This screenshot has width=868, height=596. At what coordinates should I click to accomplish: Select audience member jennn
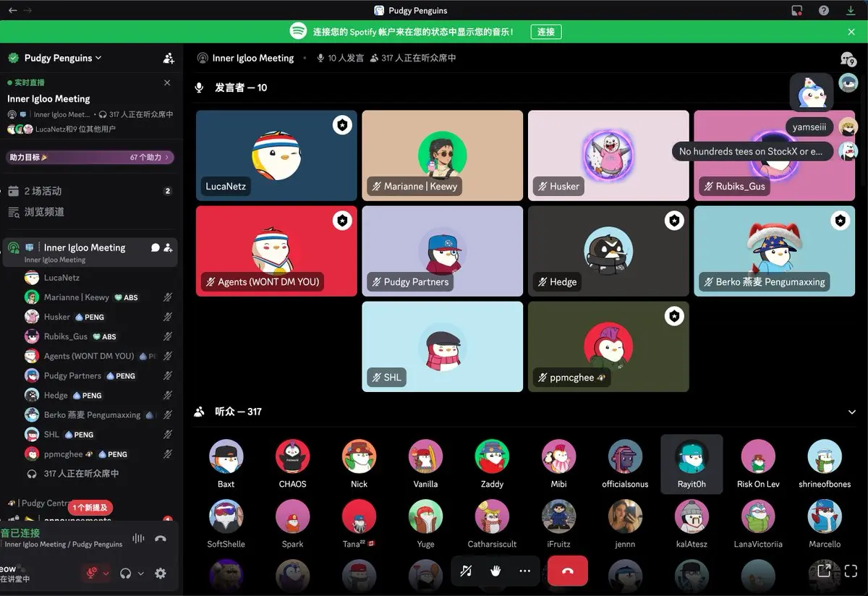click(x=625, y=524)
